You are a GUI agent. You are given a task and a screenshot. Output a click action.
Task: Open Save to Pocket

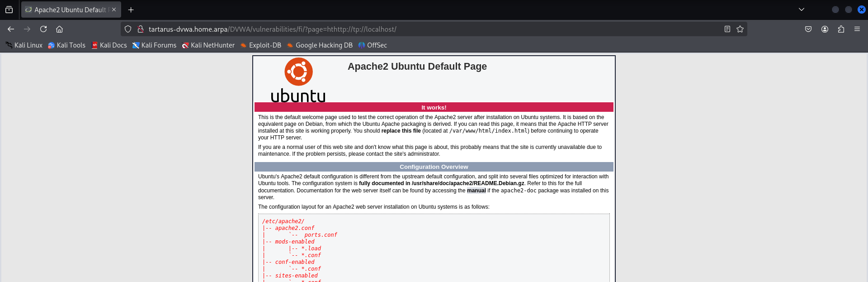point(808,29)
